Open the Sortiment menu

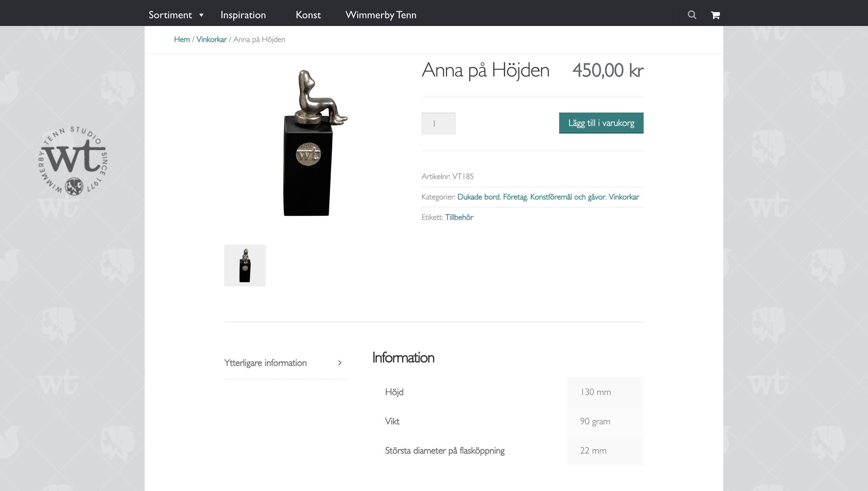pyautogui.click(x=170, y=15)
